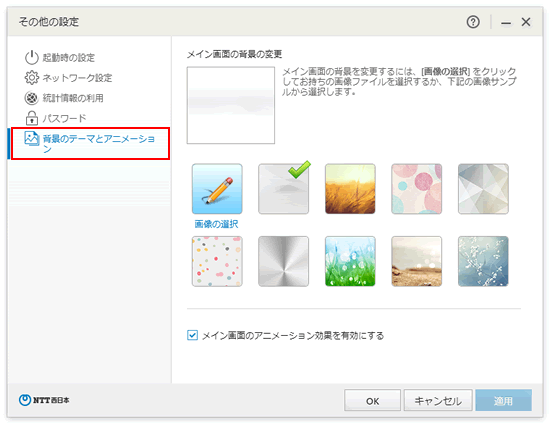Viewport: 550px width, 430px height.
Task: Open help via the question mark icon
Action: (x=473, y=22)
